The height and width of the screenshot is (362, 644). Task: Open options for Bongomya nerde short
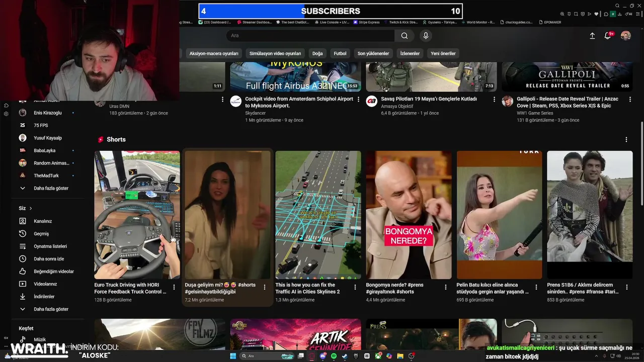[446, 287]
